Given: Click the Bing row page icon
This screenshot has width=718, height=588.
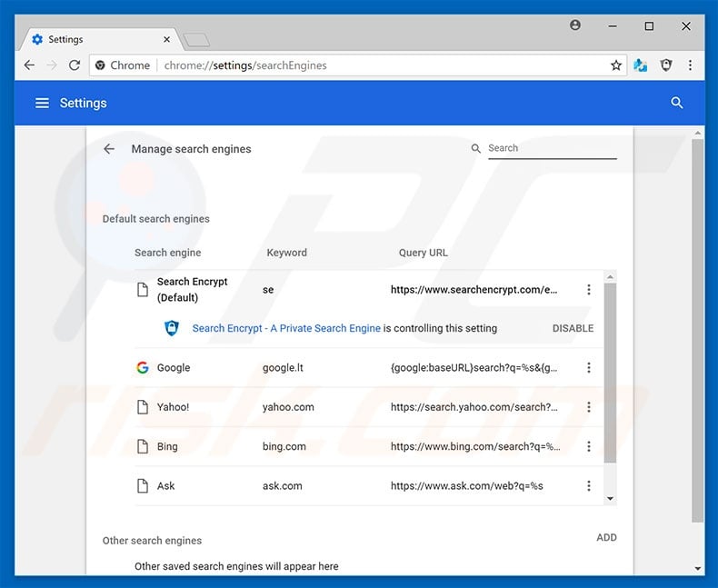Looking at the screenshot, I should pos(143,446).
